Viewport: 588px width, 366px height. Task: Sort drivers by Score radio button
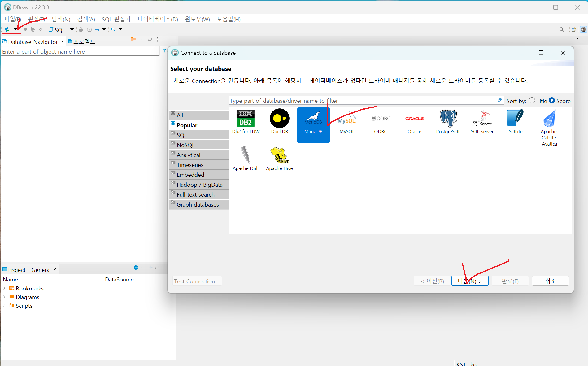point(552,101)
